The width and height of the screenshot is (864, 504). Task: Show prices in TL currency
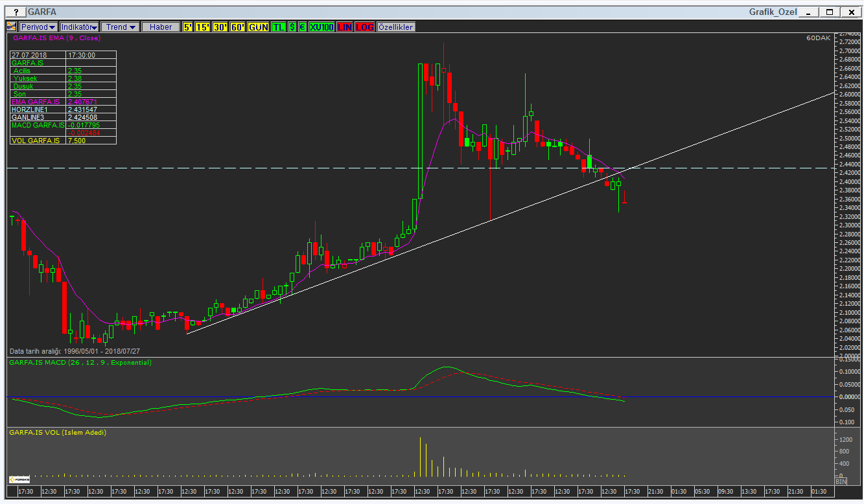[x=279, y=27]
